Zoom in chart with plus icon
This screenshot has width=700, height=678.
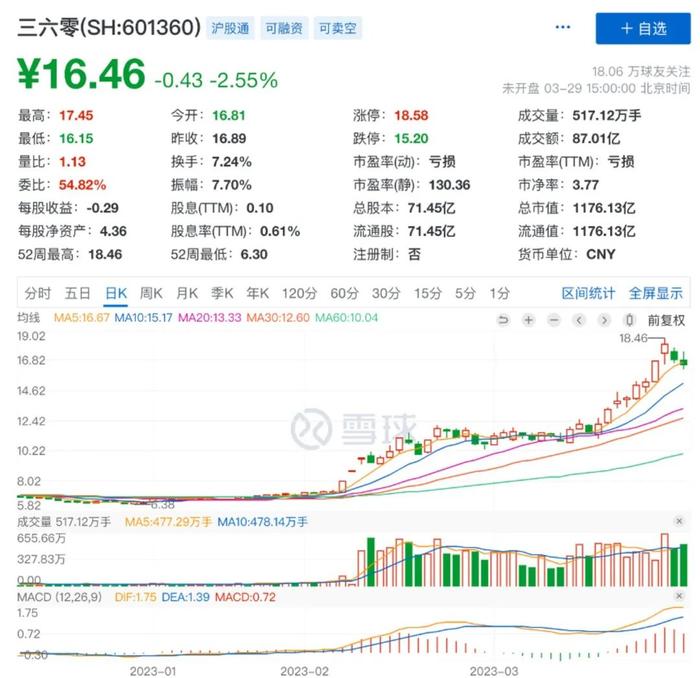click(x=529, y=320)
